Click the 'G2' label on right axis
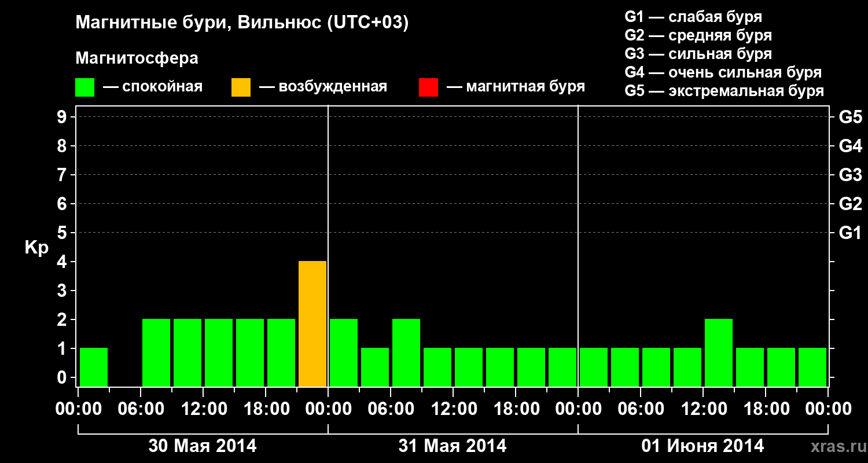The height and width of the screenshot is (463, 868). point(850,204)
